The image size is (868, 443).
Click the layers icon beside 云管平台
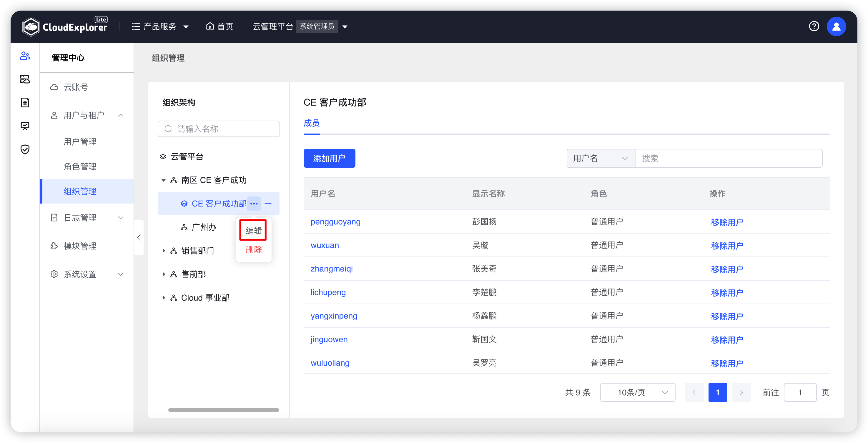(x=163, y=157)
